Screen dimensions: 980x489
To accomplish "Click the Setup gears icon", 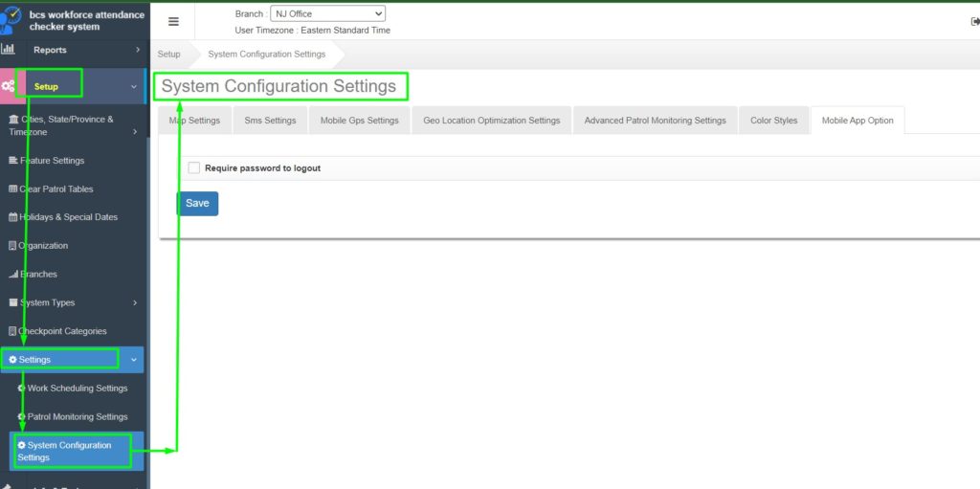I will 8,86.
